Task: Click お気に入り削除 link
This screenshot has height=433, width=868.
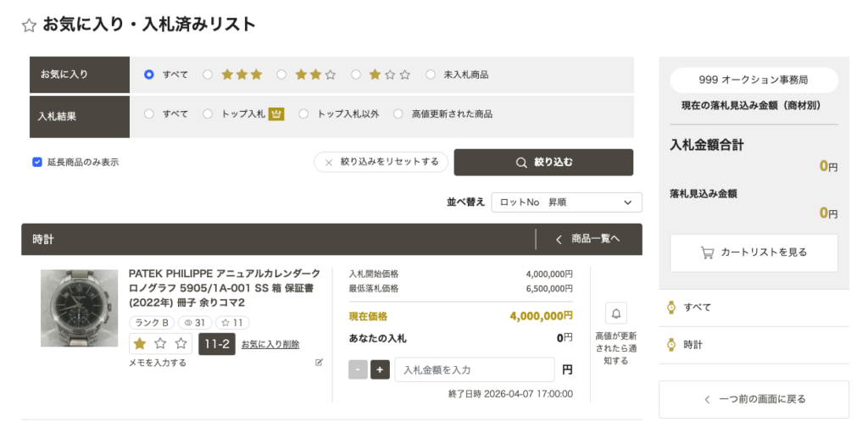Action: pos(270,344)
